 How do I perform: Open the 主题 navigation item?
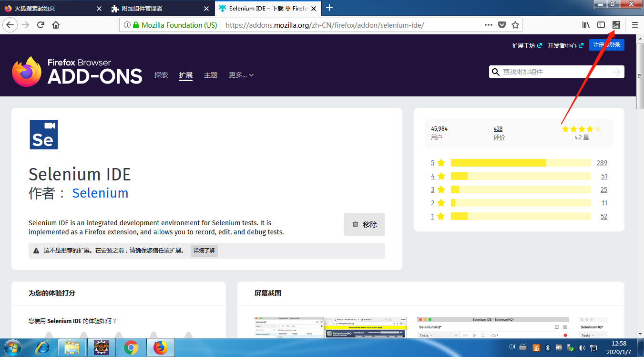(x=211, y=75)
